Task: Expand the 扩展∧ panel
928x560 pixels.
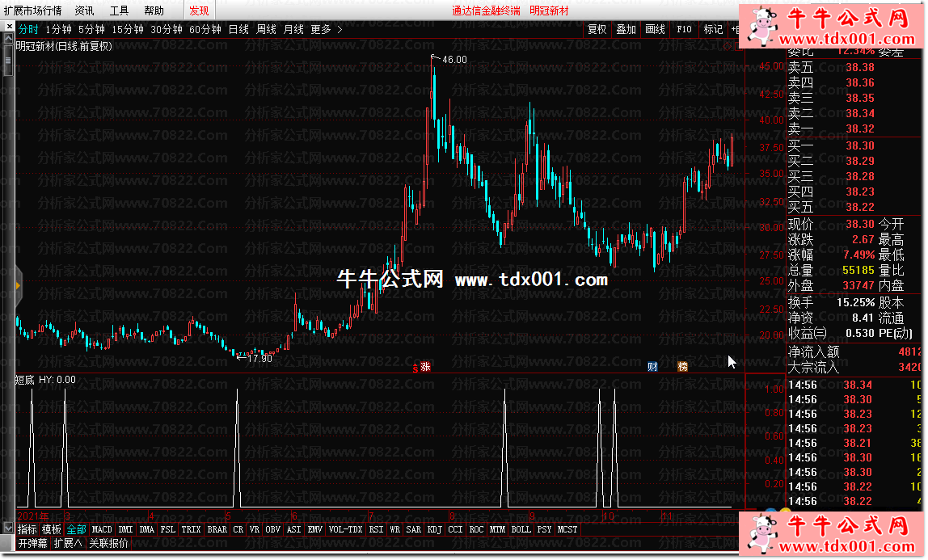Action: (x=68, y=543)
